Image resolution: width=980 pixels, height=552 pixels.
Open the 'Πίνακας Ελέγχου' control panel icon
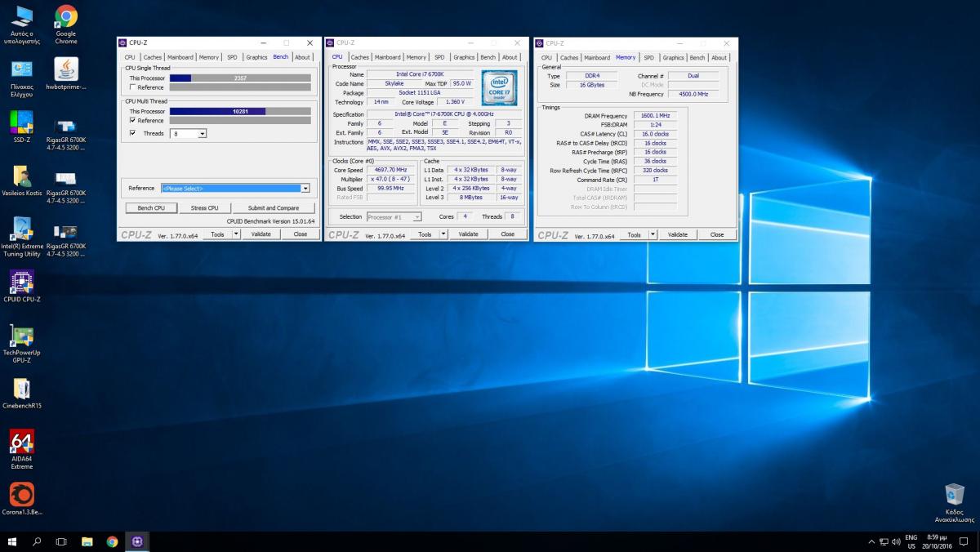pos(22,78)
